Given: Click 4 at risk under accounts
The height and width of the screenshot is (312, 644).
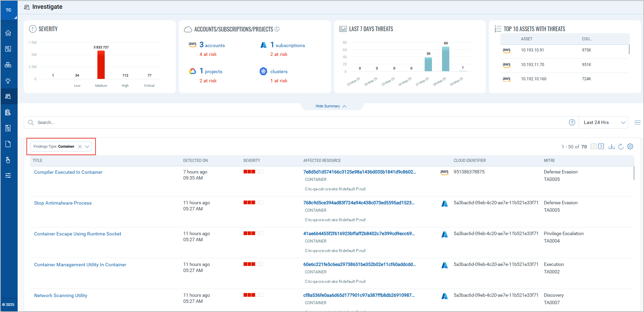Looking at the screenshot, I should [208, 54].
